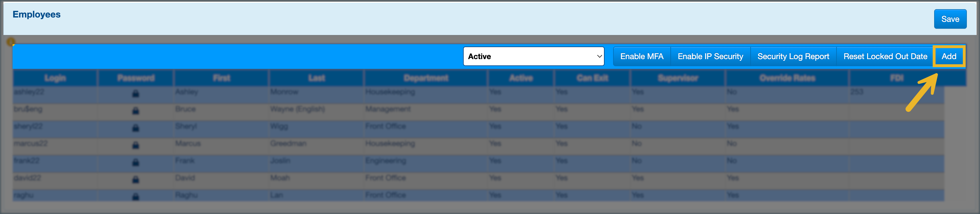Sort by the Department column header
The image size is (980, 214).
click(x=426, y=78)
